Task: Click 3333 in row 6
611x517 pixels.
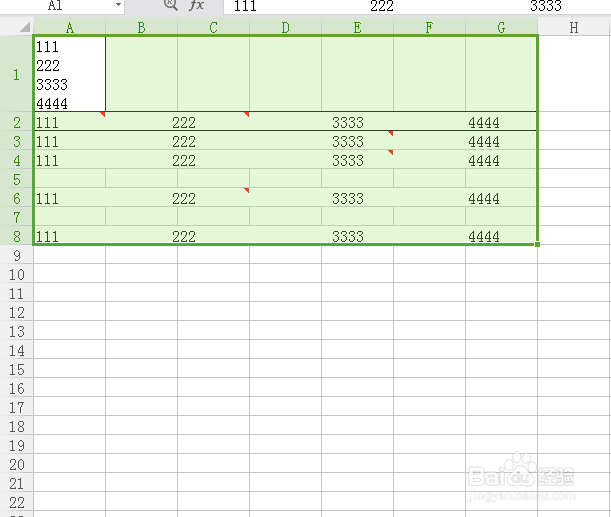Action: click(348, 199)
